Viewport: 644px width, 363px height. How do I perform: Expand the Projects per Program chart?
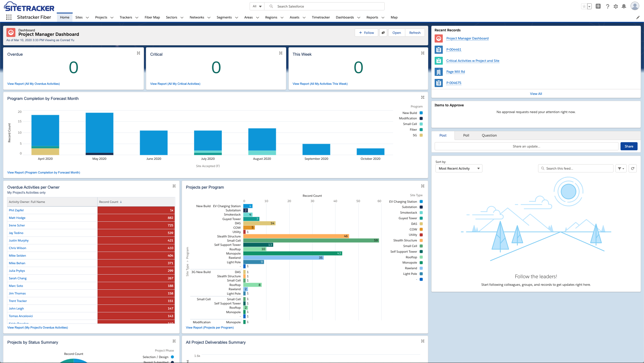tap(423, 186)
